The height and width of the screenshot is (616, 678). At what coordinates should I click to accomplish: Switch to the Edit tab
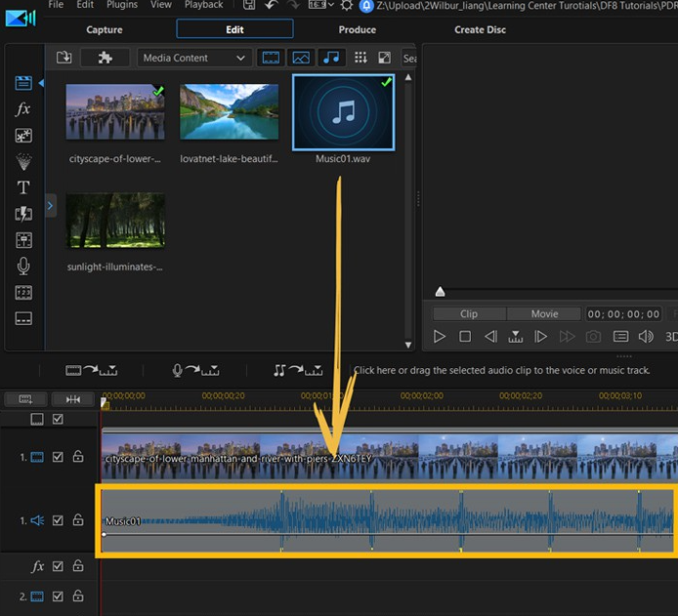click(x=234, y=29)
